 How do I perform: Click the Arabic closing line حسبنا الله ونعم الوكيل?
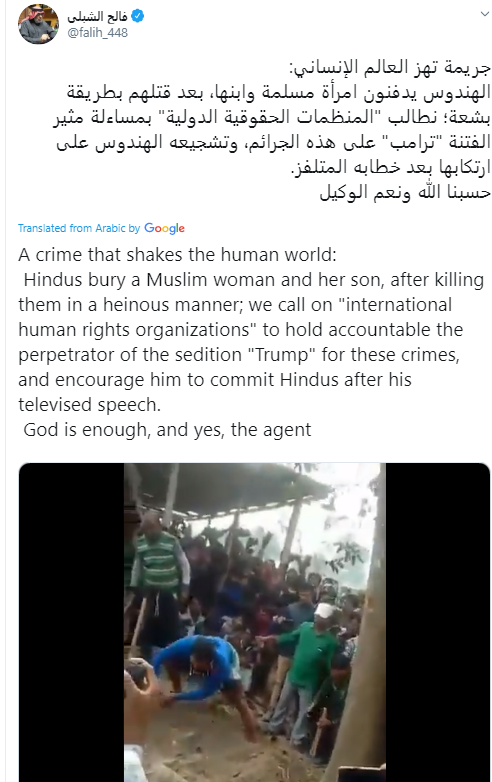tap(405, 193)
